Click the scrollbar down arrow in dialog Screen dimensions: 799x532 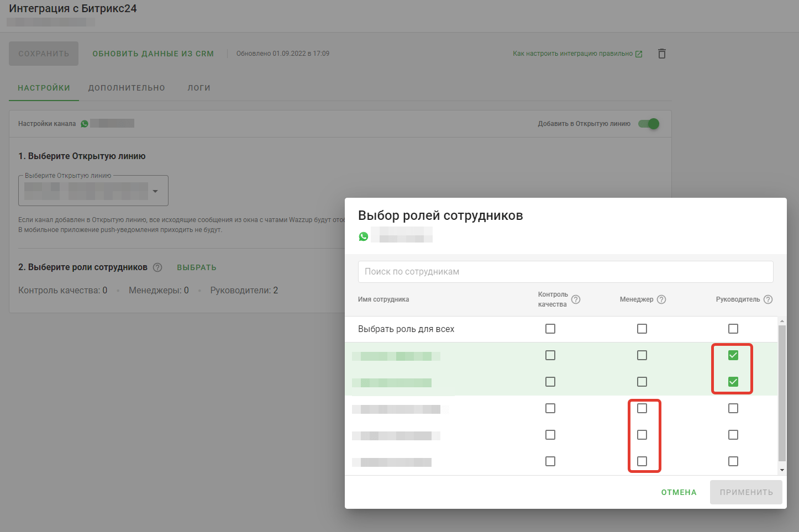782,470
